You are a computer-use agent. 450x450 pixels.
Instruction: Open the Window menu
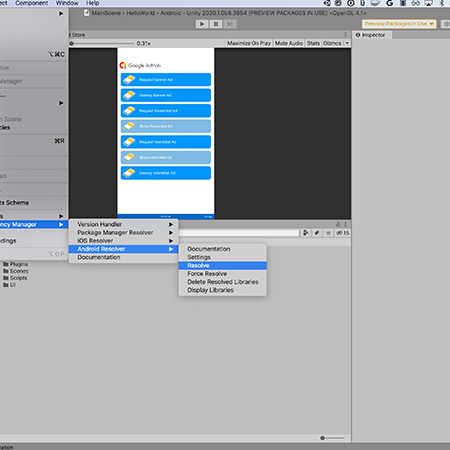67,3
